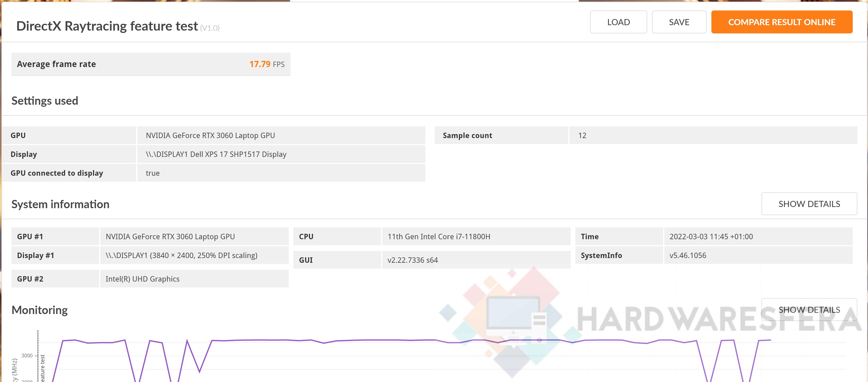Click the Display #1 label
This screenshot has height=382, width=868.
tap(35, 255)
